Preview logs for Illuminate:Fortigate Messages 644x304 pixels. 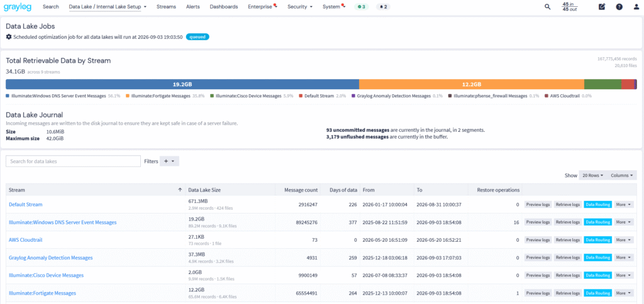coord(538,293)
